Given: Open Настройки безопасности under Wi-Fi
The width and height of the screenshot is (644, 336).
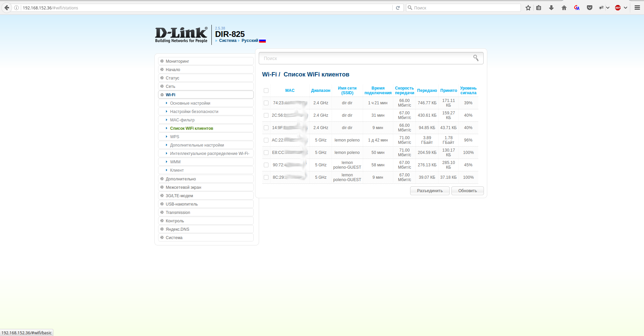Looking at the screenshot, I should point(206,111).
